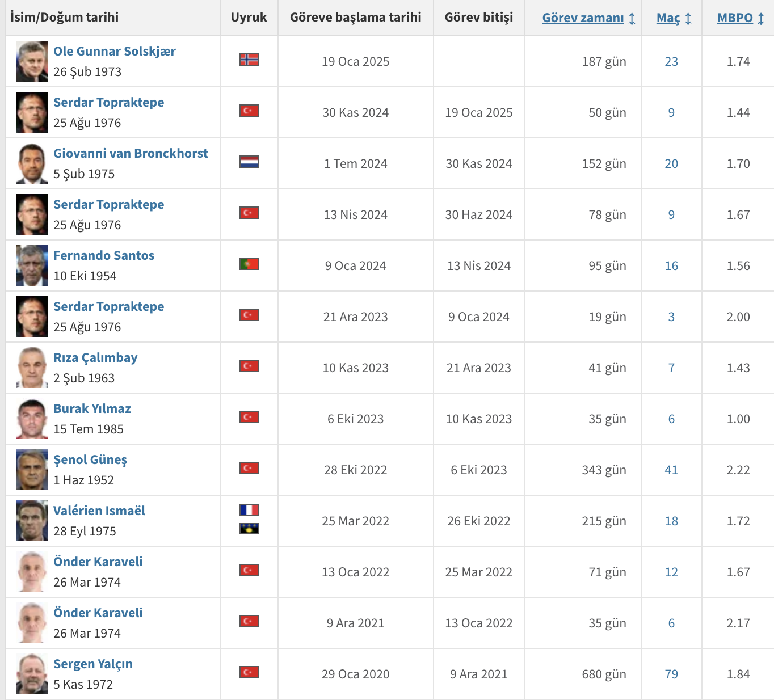This screenshot has width=774, height=700.
Task: Open Rıza Çalımbay 7 matches link
Action: point(671,368)
